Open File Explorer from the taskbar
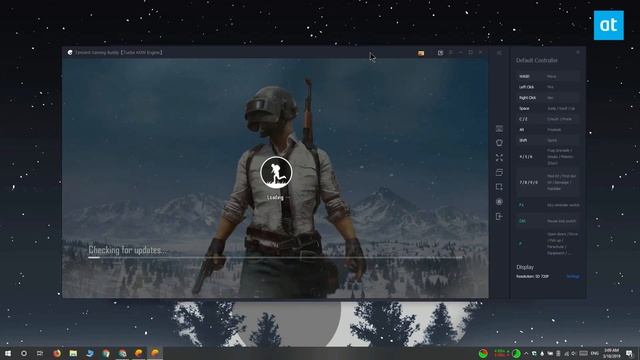The image size is (640, 360). 73,353
